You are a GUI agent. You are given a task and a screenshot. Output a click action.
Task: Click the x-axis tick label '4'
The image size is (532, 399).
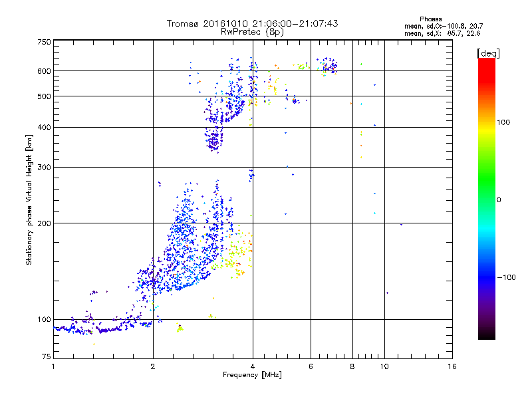click(253, 366)
